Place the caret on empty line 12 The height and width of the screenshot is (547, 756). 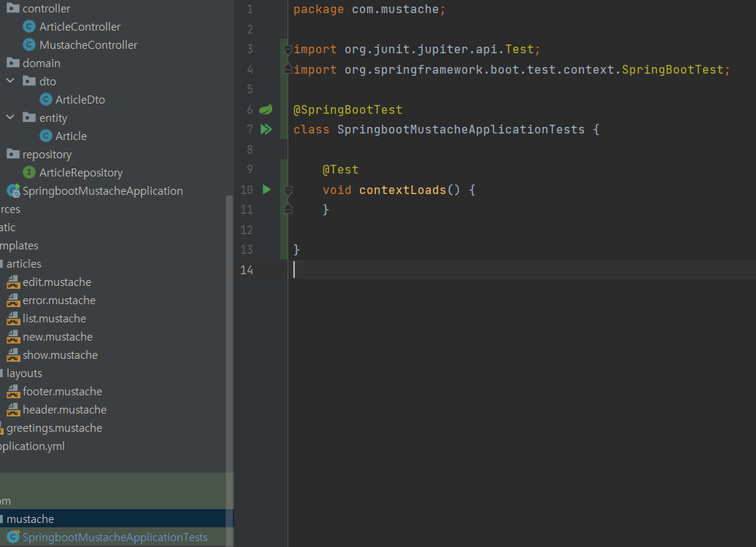522,230
